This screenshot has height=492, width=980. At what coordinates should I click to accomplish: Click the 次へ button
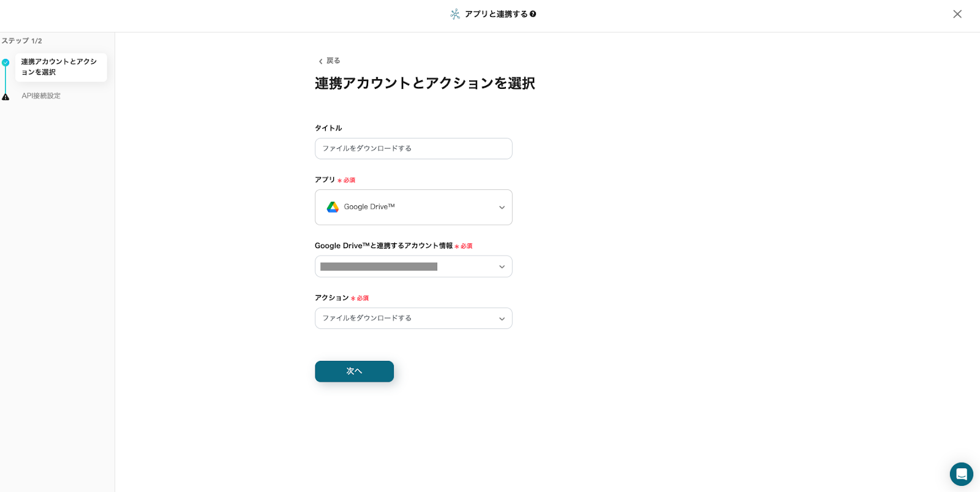pos(354,371)
